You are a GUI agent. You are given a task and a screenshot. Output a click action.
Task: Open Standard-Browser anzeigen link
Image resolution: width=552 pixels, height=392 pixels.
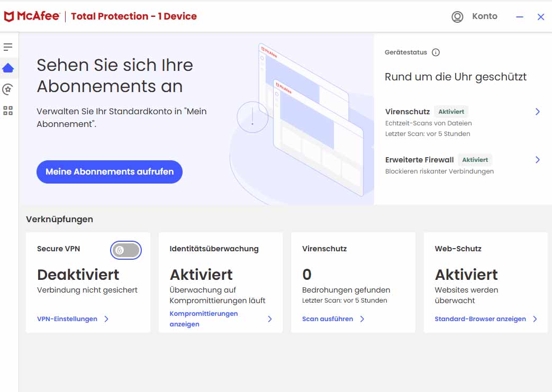click(x=480, y=319)
